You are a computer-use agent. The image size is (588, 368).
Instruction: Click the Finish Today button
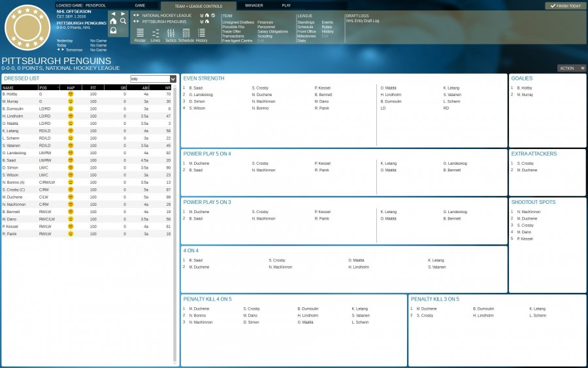click(565, 6)
